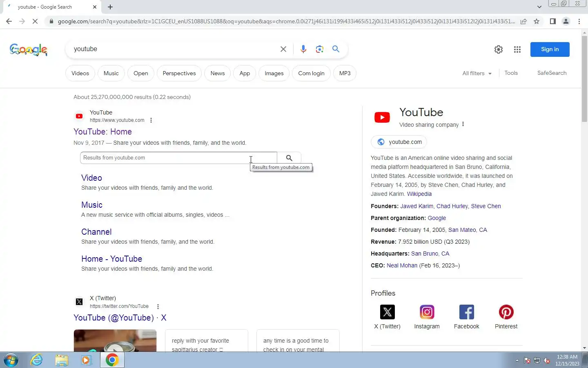Click the Google holiday logo
This screenshot has width=588, height=368.
[x=29, y=49]
